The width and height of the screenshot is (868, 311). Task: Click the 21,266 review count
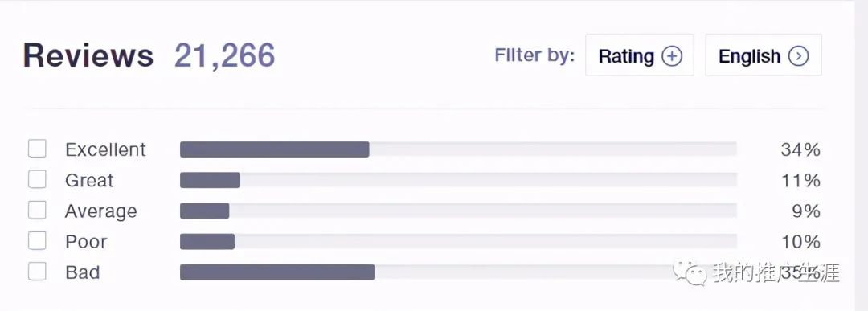pos(225,56)
